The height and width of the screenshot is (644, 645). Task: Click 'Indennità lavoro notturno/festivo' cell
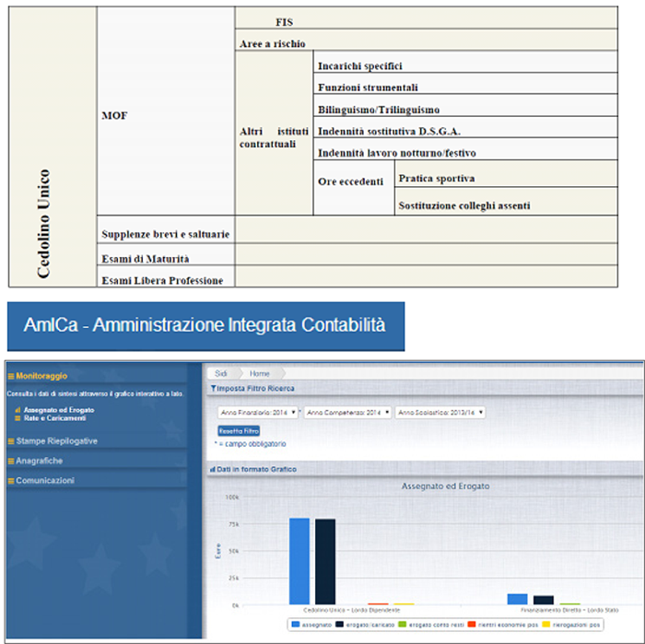click(x=465, y=149)
